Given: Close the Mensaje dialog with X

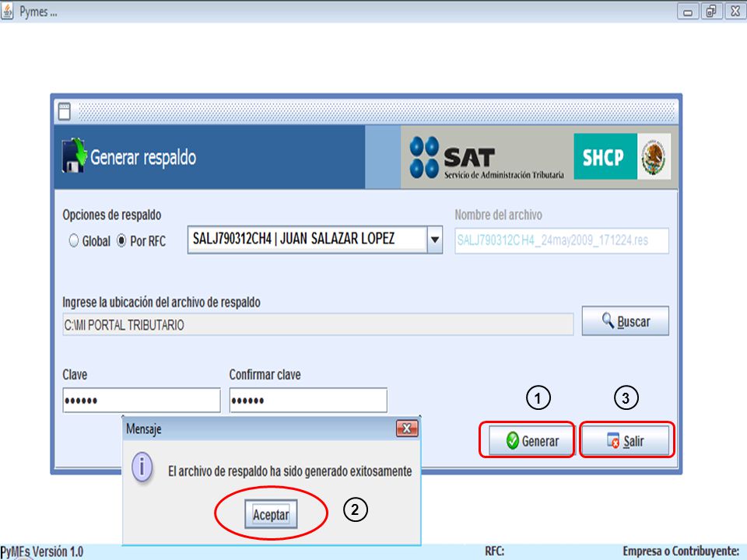Looking at the screenshot, I should (x=407, y=429).
